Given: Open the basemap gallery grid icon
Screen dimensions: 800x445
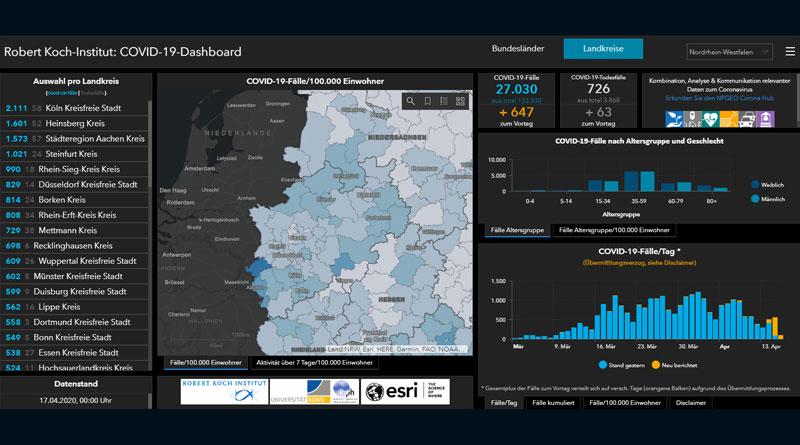Looking at the screenshot, I should coord(461,101).
